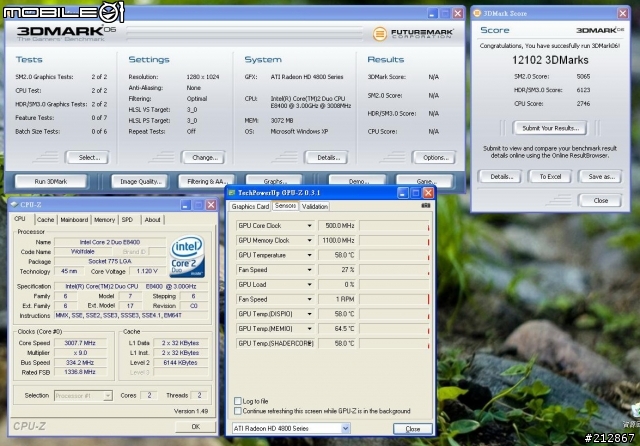
Task: Open the Fan Speed percent sensor dropdown
Action: tap(309, 270)
